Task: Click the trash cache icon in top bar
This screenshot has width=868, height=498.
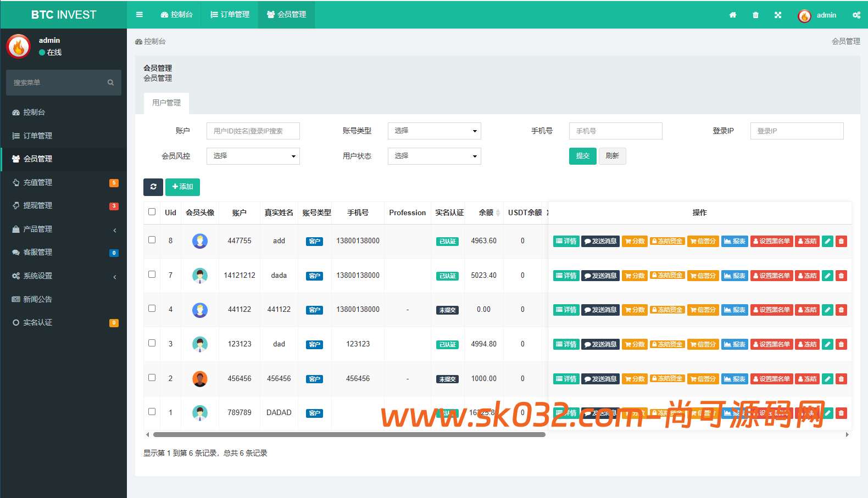Action: (755, 15)
